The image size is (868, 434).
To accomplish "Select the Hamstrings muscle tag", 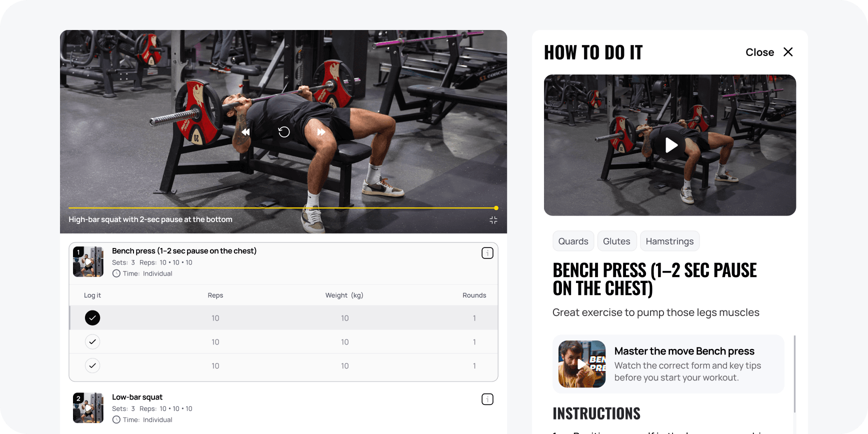I will tap(669, 241).
